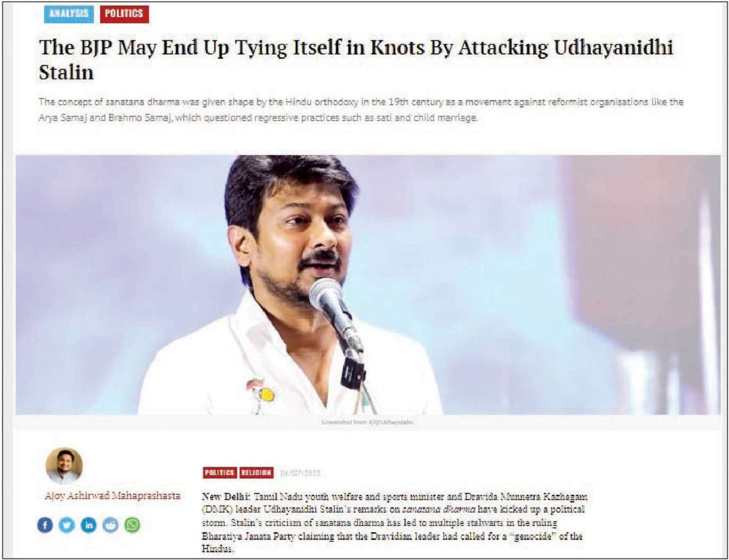Click the sub-headline about sanatana dharma's origins
Viewport: 729px width, 560px height.
(361, 110)
